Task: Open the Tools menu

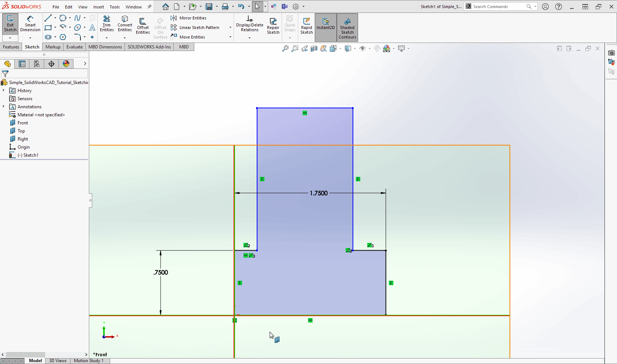Action: [x=115, y=7]
